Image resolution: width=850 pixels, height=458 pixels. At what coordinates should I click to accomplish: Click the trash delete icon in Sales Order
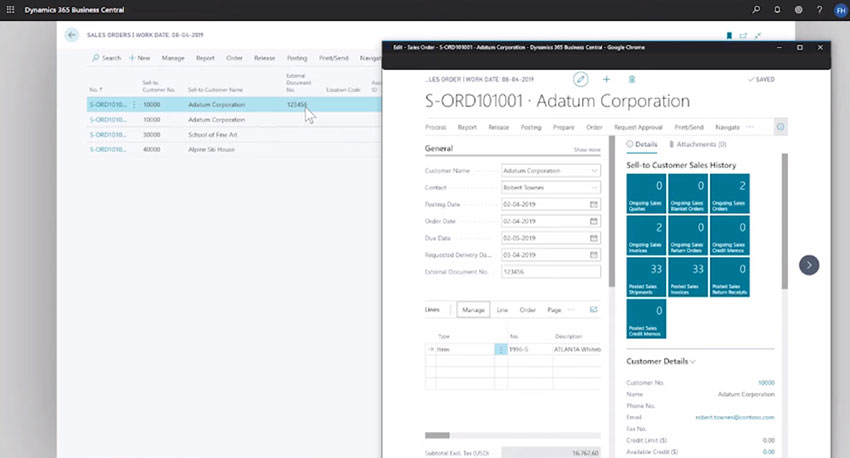click(632, 79)
